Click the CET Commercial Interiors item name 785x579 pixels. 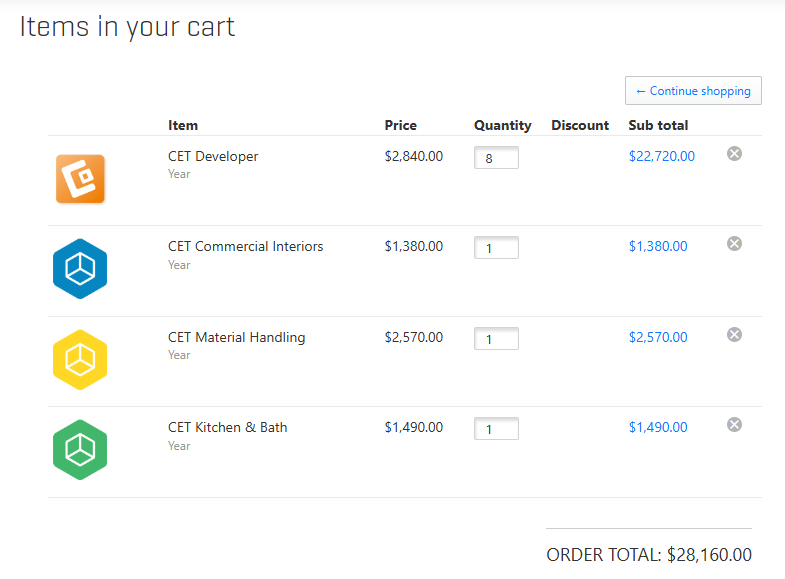pos(246,246)
